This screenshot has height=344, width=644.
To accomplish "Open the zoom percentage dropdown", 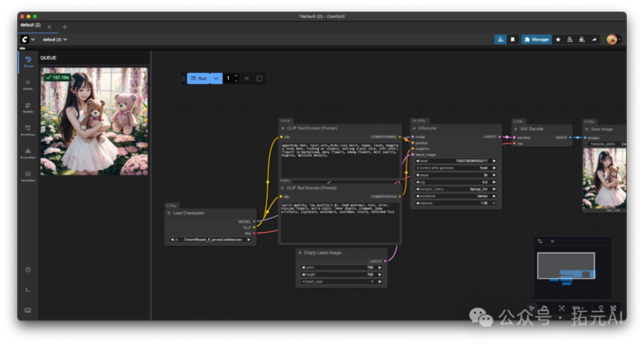I will (x=578, y=308).
